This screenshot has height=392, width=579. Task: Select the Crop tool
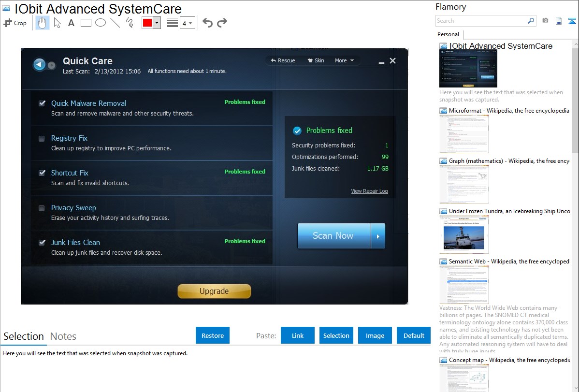15,23
